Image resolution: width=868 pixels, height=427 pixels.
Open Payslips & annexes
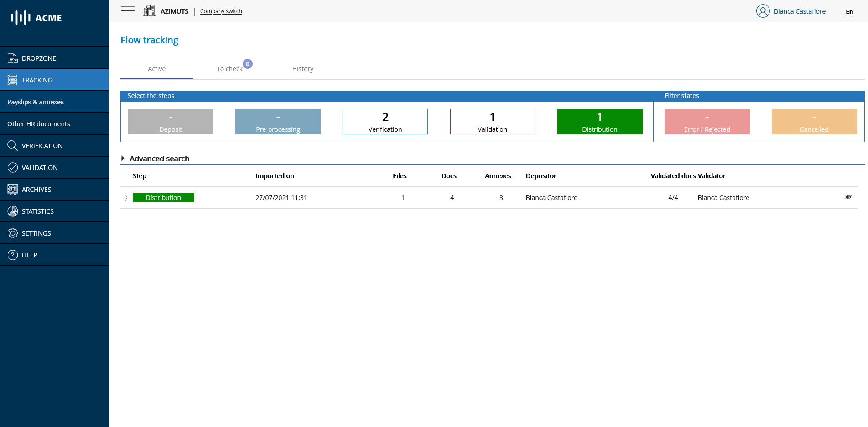pos(36,102)
